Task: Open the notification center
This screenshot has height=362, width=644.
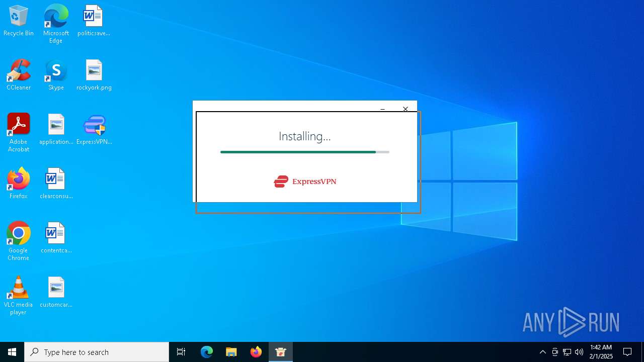Action: tap(627, 352)
